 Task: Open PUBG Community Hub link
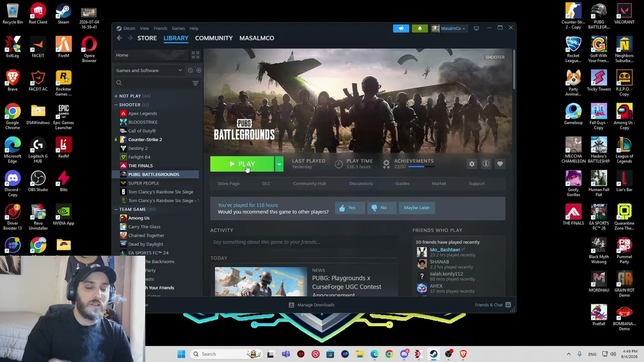[309, 184]
